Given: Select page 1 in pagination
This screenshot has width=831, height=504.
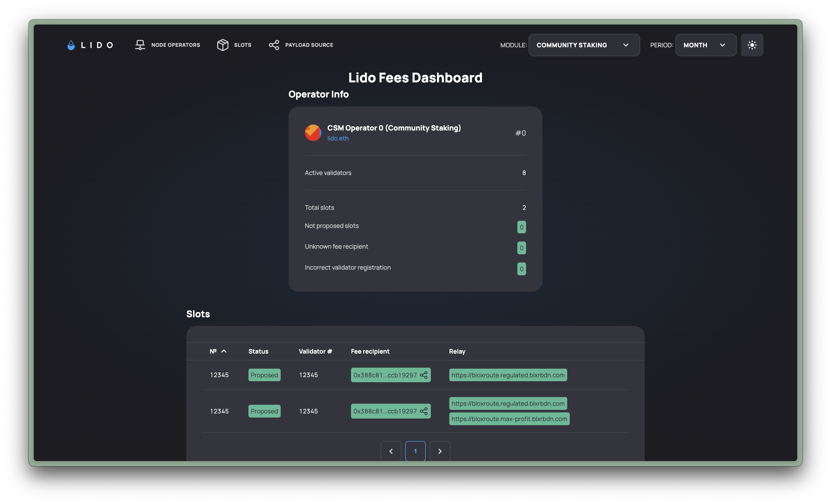Looking at the screenshot, I should [x=415, y=451].
